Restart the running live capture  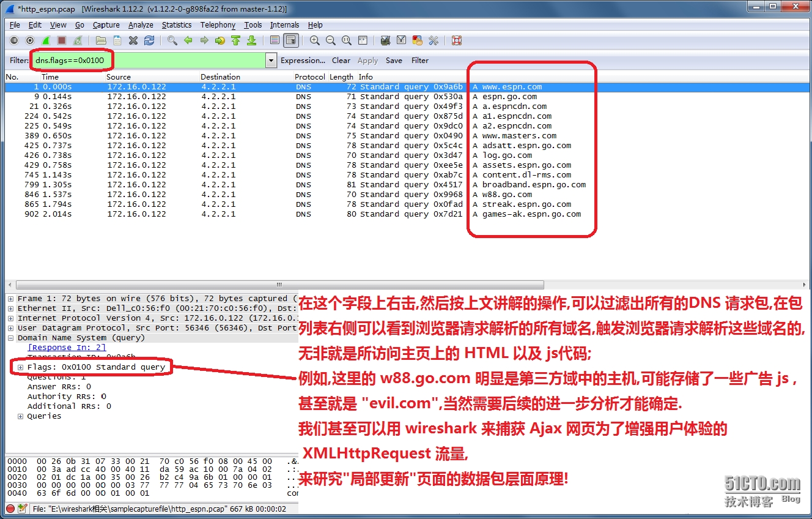tap(78, 40)
